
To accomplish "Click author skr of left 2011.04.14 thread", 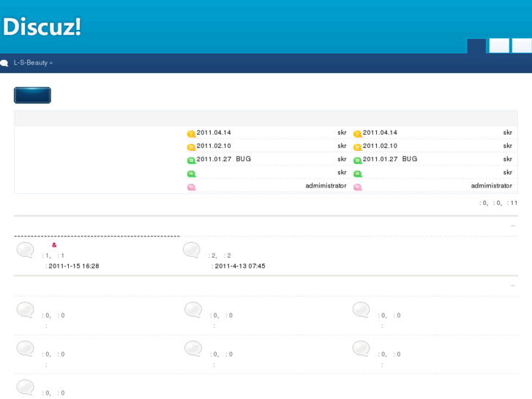I will [342, 133].
